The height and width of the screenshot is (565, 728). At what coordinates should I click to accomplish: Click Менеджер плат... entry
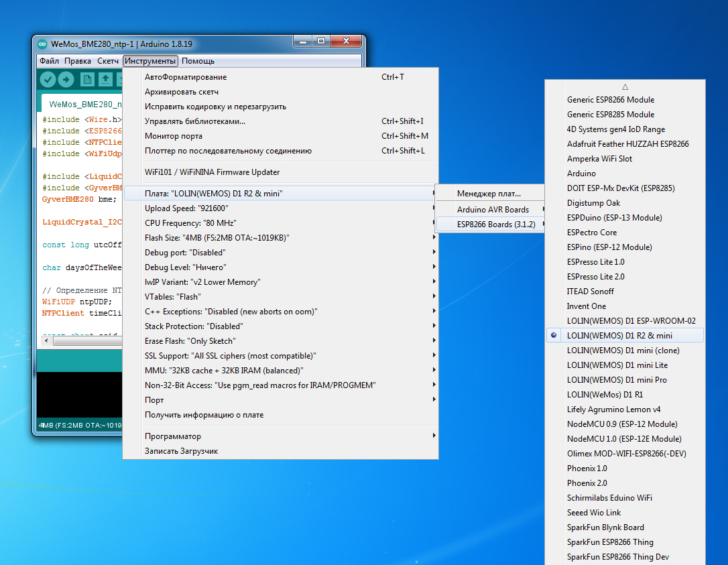[489, 194]
